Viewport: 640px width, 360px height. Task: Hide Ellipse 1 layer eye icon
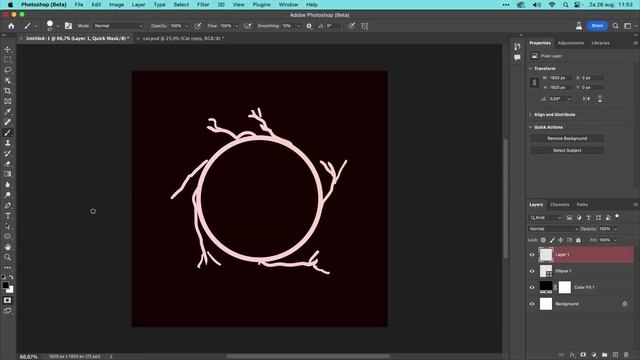532,271
